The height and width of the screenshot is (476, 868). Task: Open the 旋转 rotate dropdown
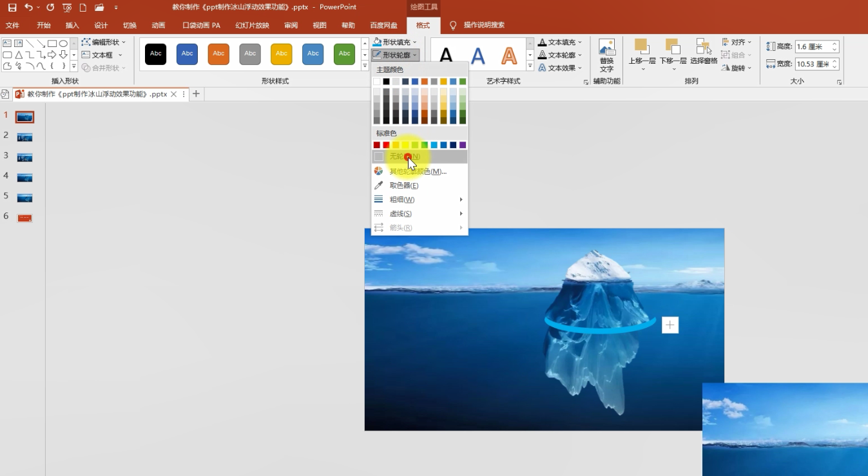(737, 68)
